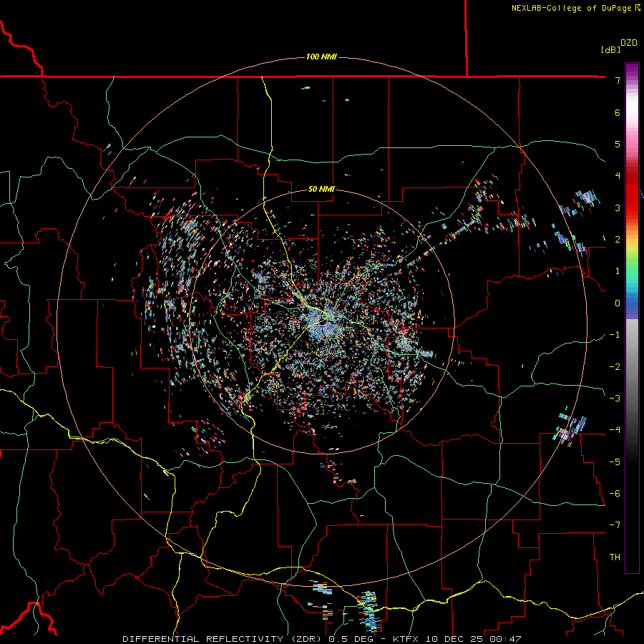Pick the -5 tick label on legend

(x=615, y=462)
